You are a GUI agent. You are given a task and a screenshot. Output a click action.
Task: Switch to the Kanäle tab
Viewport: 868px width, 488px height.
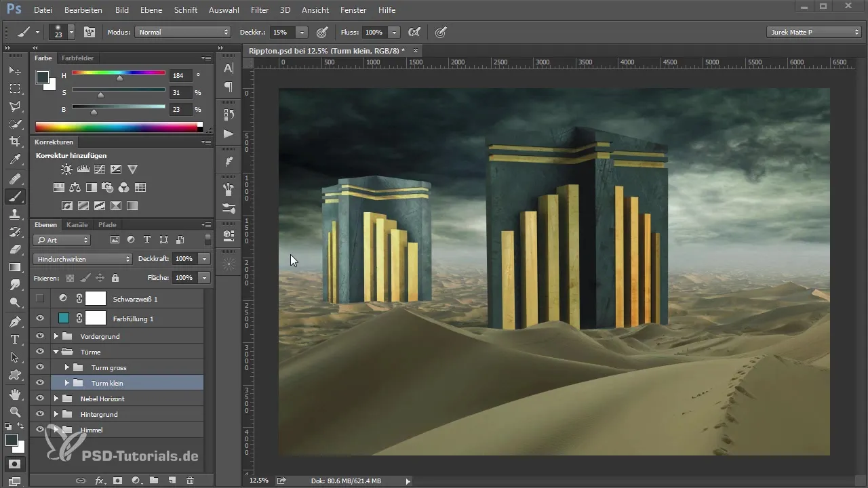click(77, 224)
